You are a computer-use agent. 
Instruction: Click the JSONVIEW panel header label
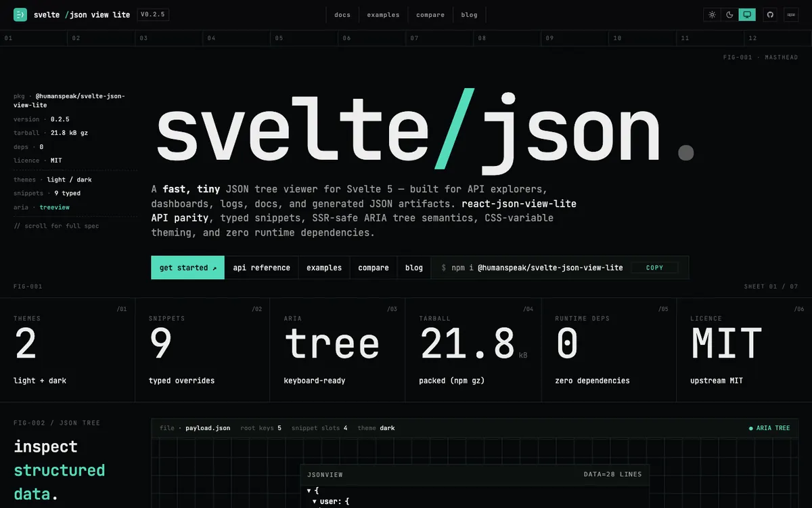(x=325, y=474)
